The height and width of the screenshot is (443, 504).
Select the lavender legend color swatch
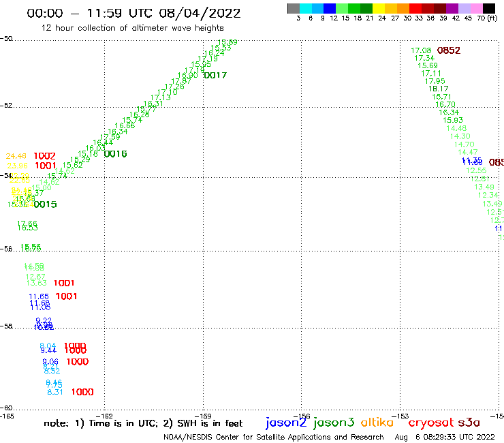click(x=464, y=8)
